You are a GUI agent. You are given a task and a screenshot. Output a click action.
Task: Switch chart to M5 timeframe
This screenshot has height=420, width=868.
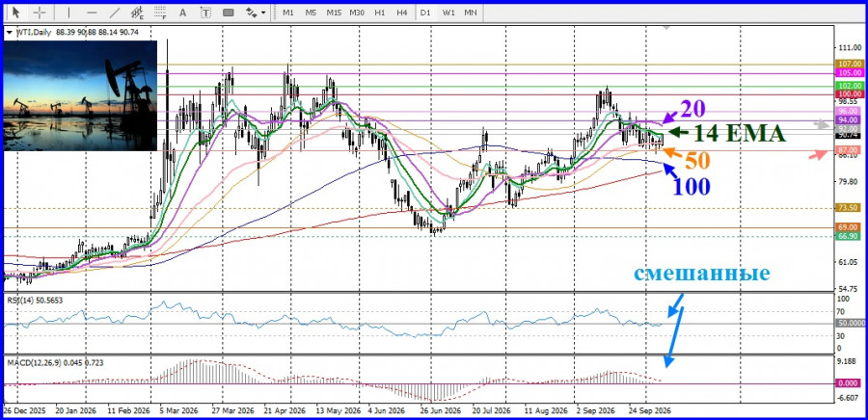point(311,13)
